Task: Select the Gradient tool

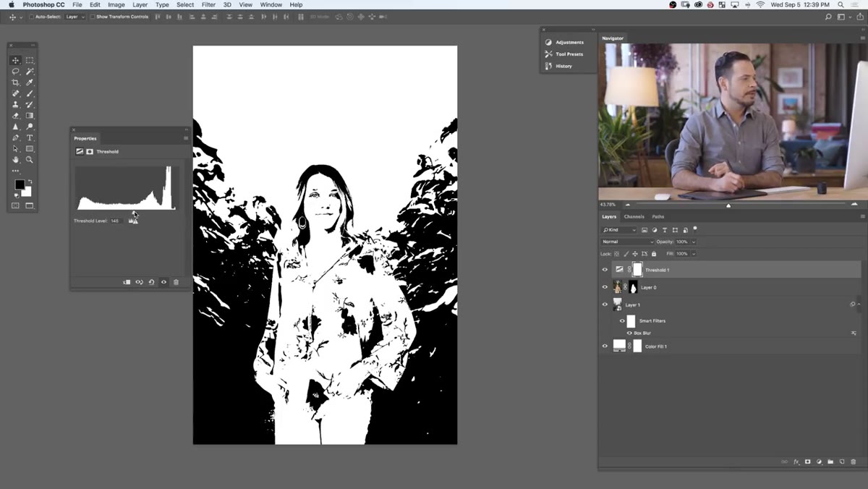Action: (x=30, y=116)
